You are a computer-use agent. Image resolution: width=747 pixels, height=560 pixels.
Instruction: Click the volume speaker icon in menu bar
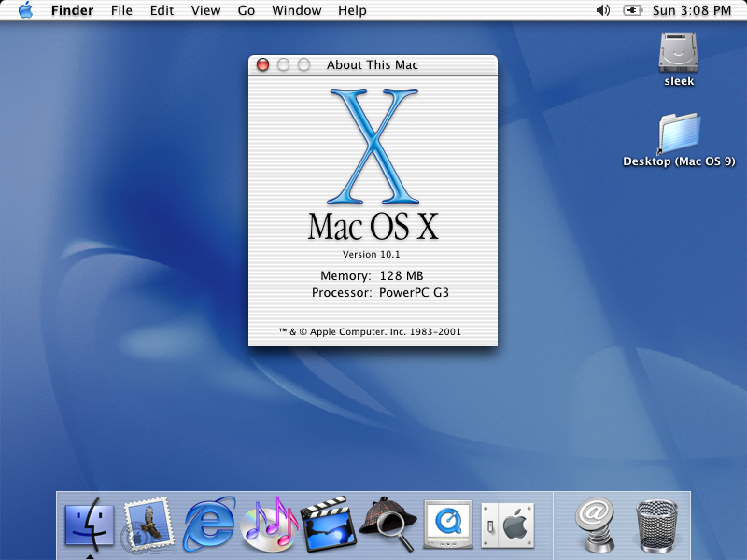click(x=603, y=10)
